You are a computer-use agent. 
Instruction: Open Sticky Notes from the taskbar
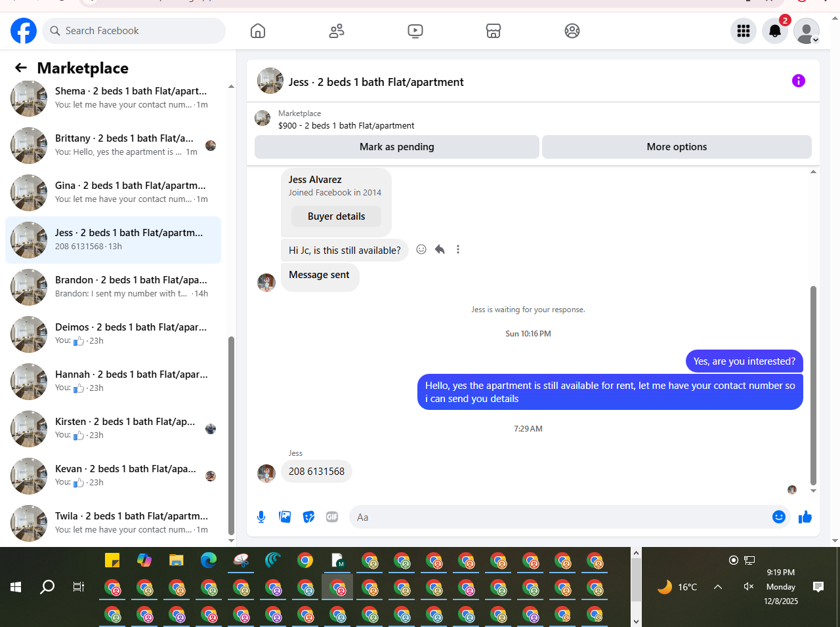coord(112,560)
